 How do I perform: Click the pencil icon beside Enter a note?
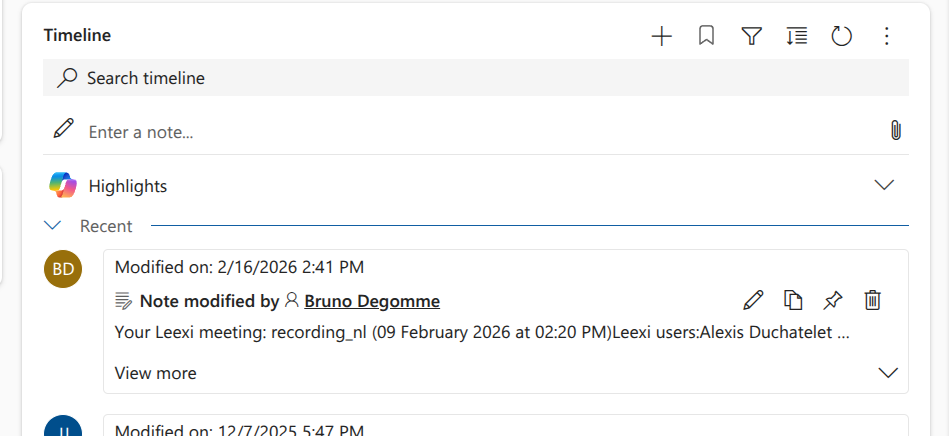click(64, 128)
